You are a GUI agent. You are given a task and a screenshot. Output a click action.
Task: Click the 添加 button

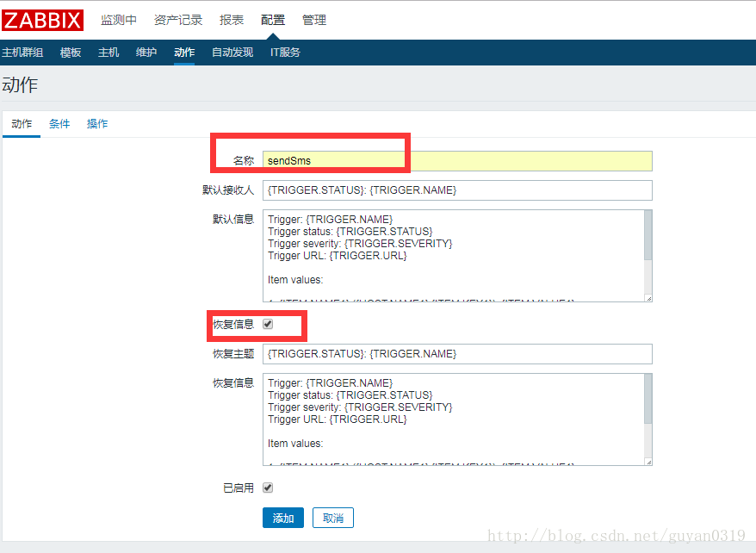(283, 518)
